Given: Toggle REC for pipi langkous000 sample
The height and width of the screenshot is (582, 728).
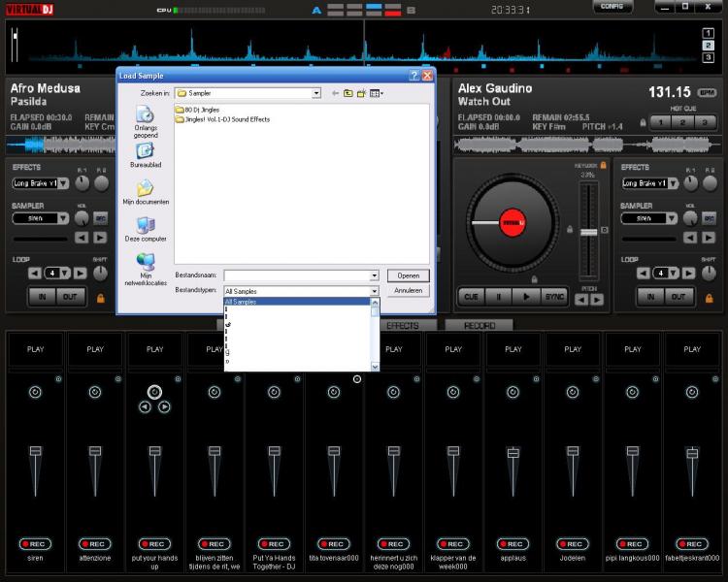Looking at the screenshot, I should point(632,544).
